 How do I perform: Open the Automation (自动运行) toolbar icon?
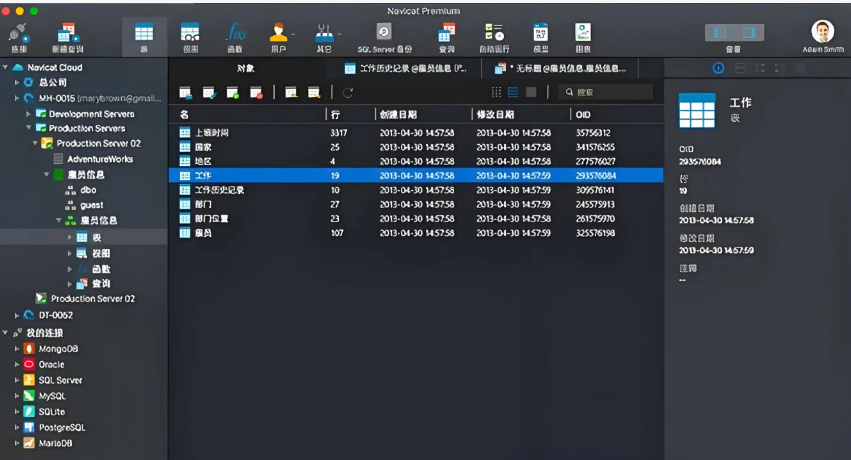pyautogui.click(x=494, y=36)
